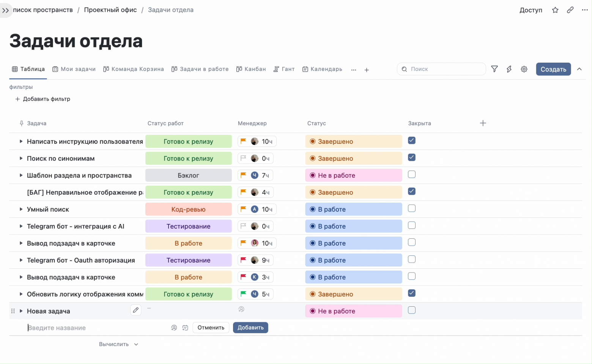Open filter funnel icon in toolbar
Viewport: 592px width, 364px height.
pos(494,69)
